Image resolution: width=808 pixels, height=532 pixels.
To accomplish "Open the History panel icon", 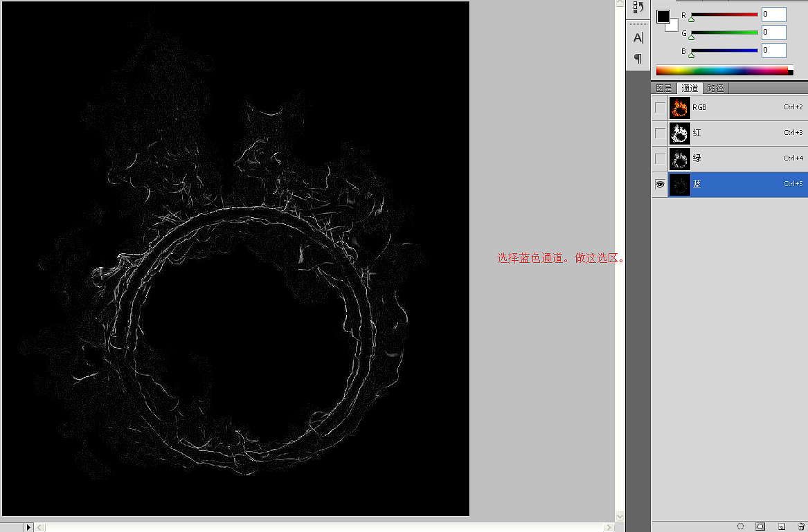I will (638, 7).
